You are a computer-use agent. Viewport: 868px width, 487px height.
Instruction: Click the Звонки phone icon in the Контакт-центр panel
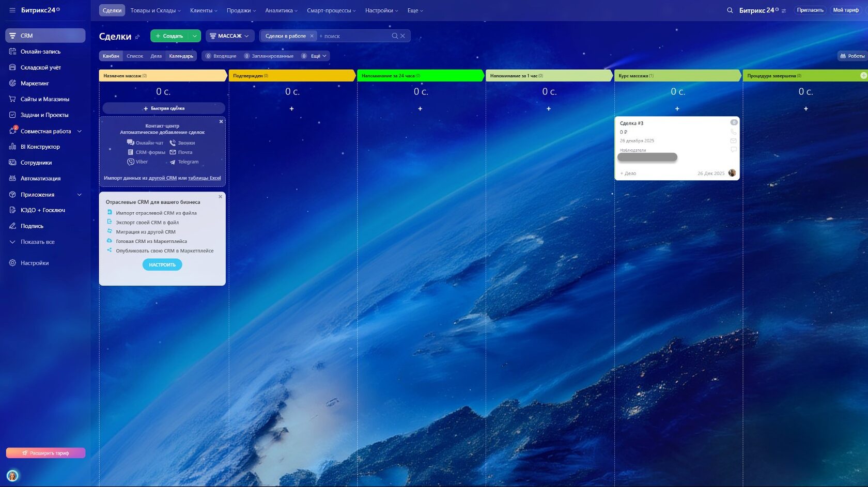[173, 143]
